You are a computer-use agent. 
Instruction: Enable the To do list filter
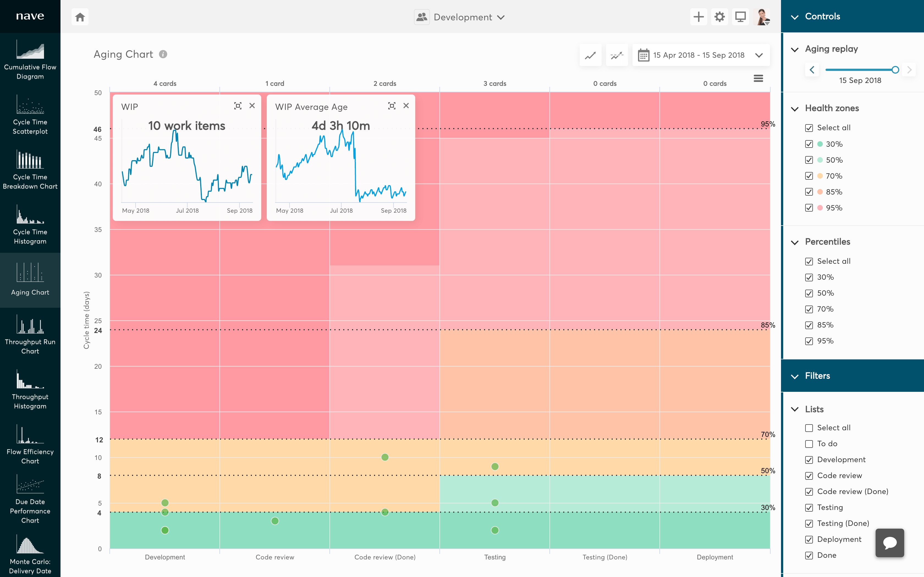[809, 443]
